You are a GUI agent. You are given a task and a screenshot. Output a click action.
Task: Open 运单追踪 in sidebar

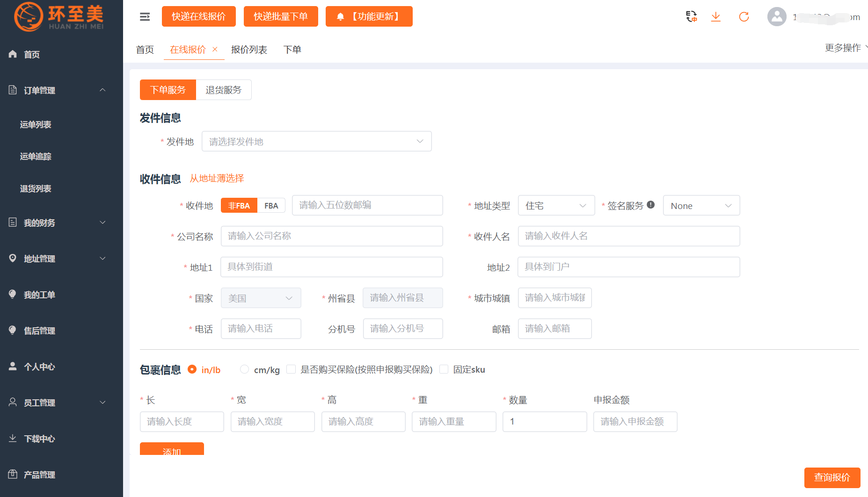[x=36, y=156]
